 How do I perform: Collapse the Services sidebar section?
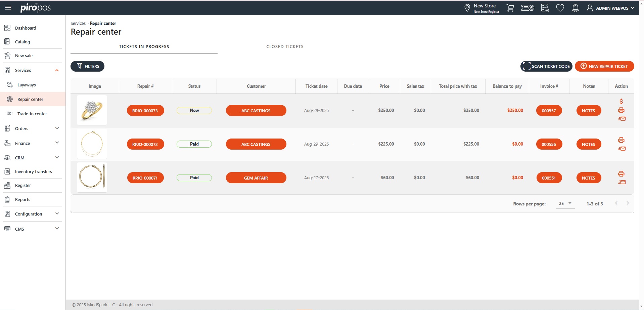pos(57,70)
